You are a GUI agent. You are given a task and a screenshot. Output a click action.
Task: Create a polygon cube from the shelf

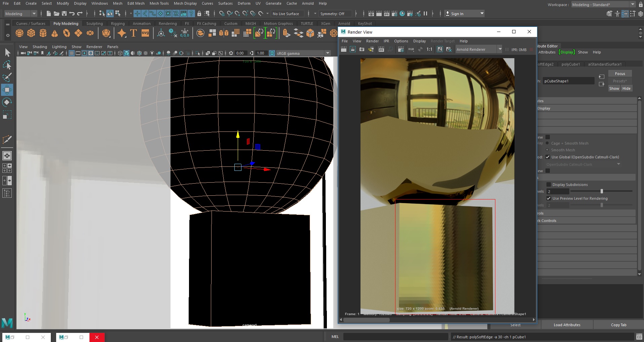pyautogui.click(x=31, y=33)
